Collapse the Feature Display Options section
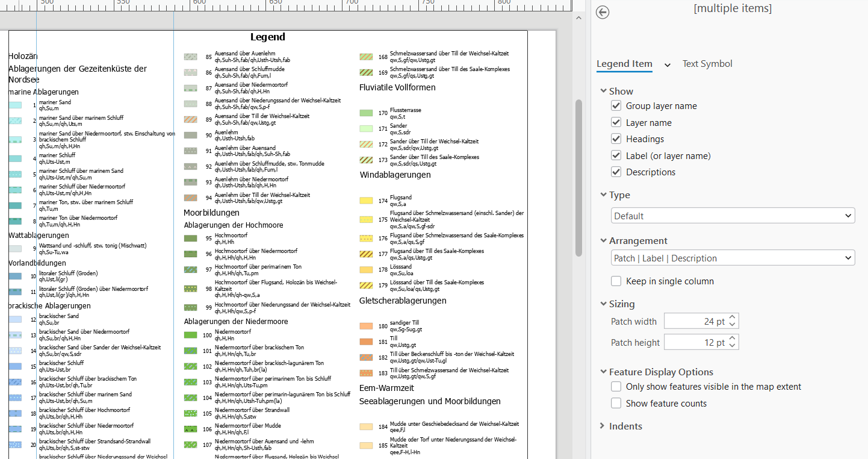868x459 pixels. point(603,372)
